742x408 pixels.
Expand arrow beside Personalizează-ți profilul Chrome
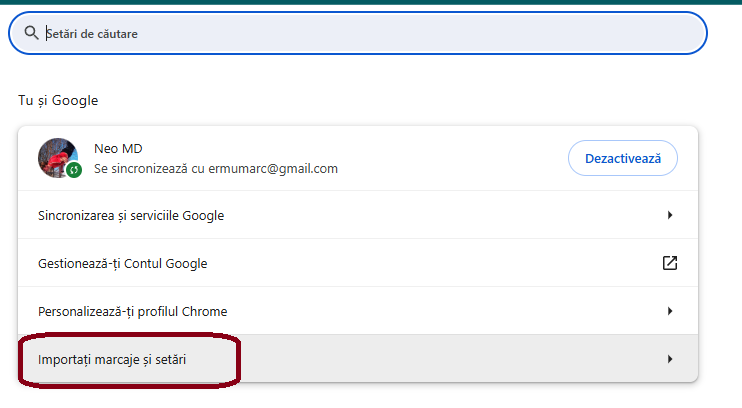669,311
